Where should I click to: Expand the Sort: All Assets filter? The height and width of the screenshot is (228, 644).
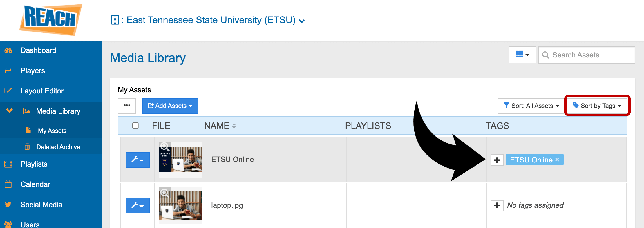531,106
